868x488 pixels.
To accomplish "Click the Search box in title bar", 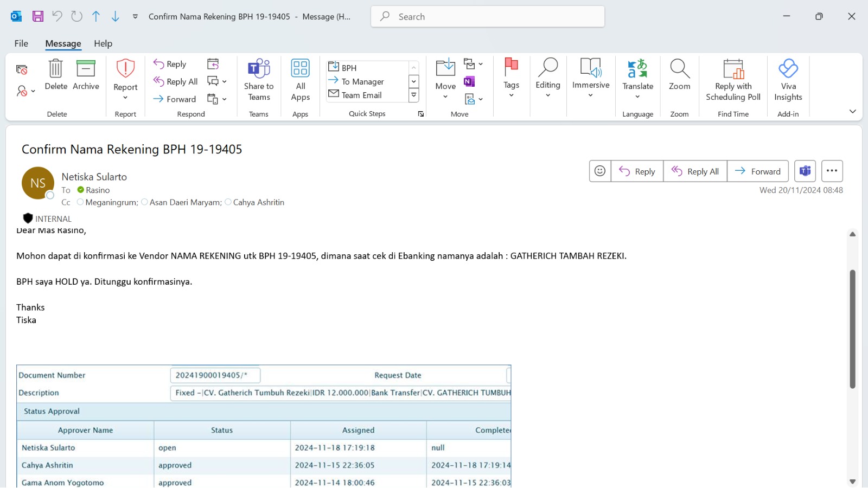I will pos(488,17).
